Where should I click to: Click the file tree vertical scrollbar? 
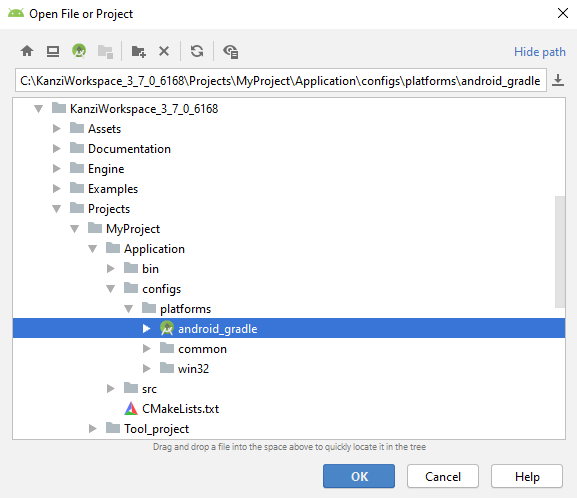(x=560, y=252)
